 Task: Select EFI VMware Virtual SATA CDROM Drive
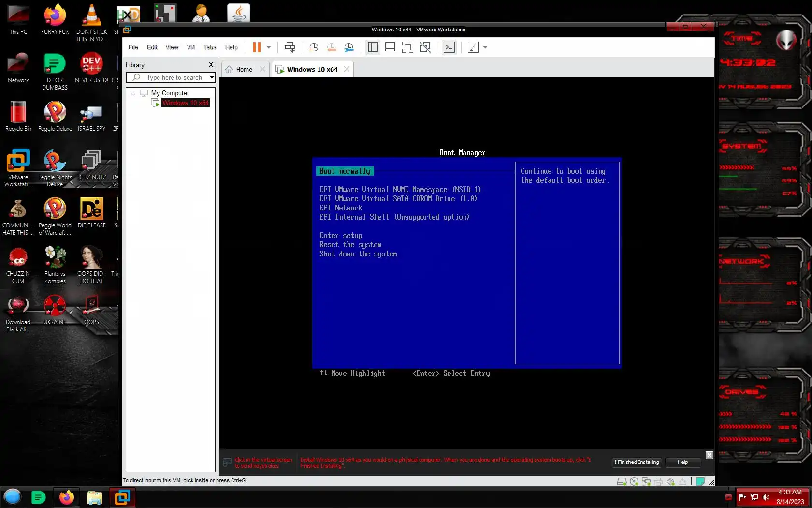398,199
